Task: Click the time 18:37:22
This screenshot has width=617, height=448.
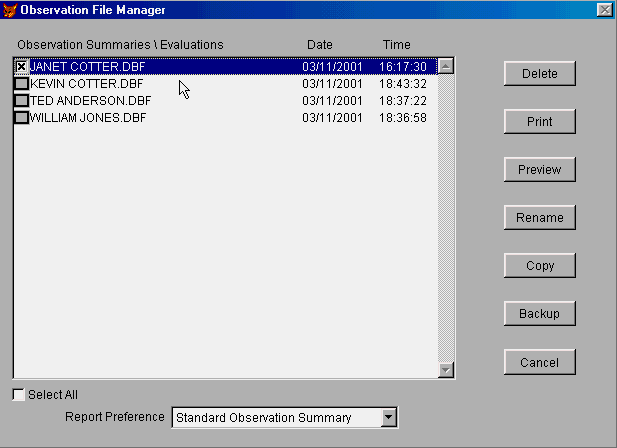Action: [403, 101]
